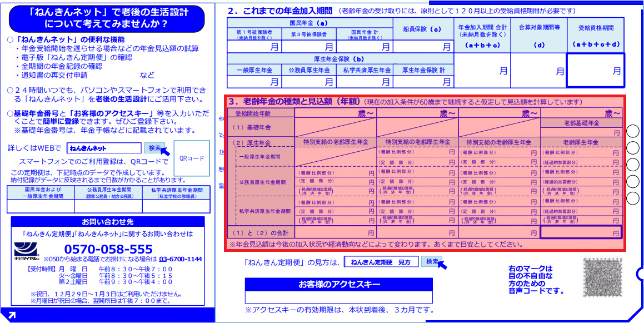Click the Navi Dial logo
The image size is (644, 323).
(27, 252)
